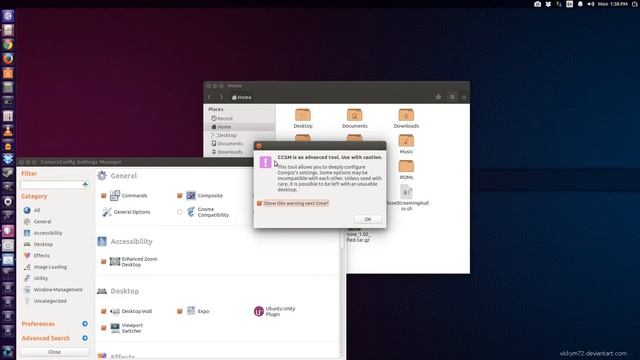640x360 pixels.
Task: Select the Documents folder icon
Action: (354, 115)
